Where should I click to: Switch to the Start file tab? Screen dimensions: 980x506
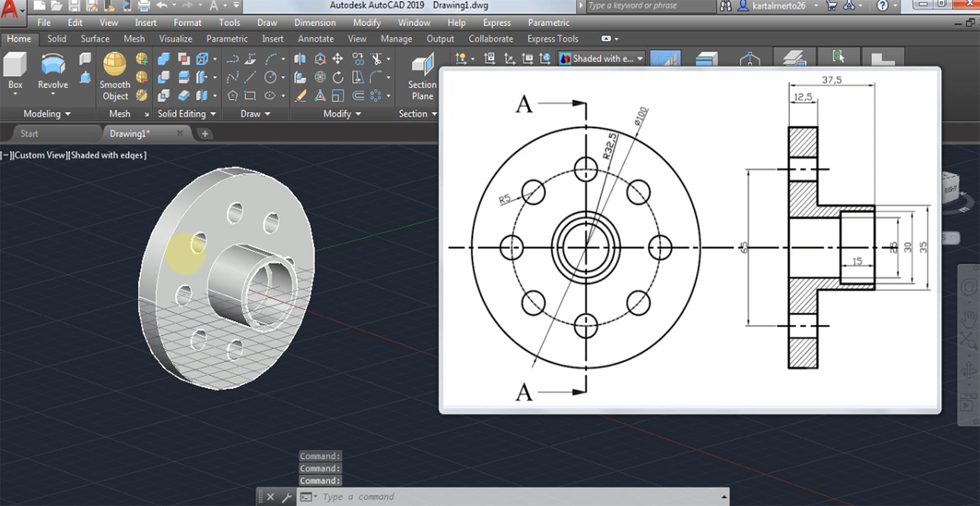tap(29, 133)
